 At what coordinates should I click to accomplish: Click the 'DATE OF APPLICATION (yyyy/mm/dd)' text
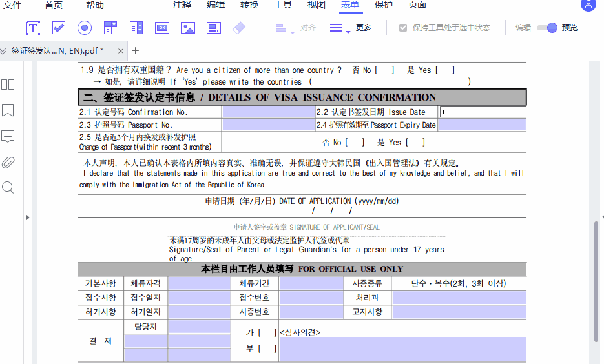[x=339, y=201]
